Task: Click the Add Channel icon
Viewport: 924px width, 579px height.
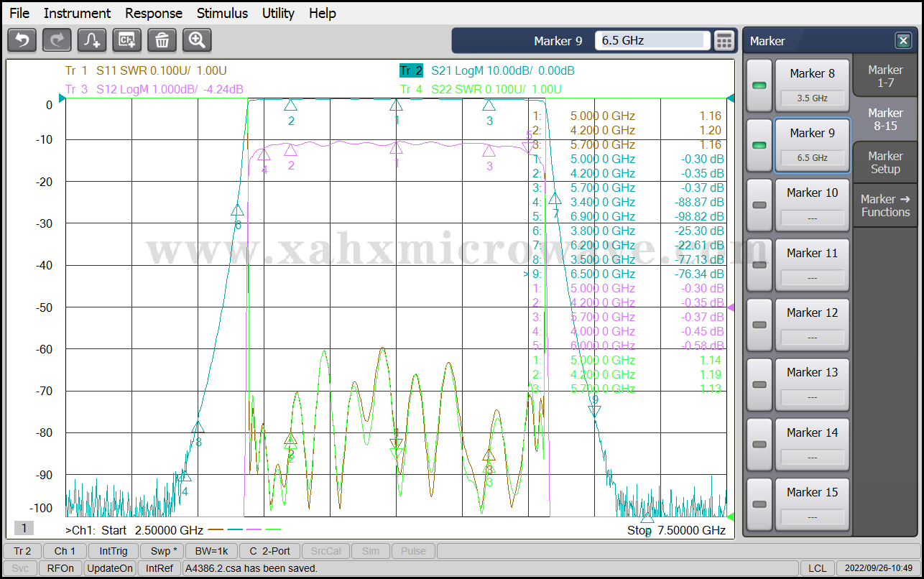Action: (127, 40)
